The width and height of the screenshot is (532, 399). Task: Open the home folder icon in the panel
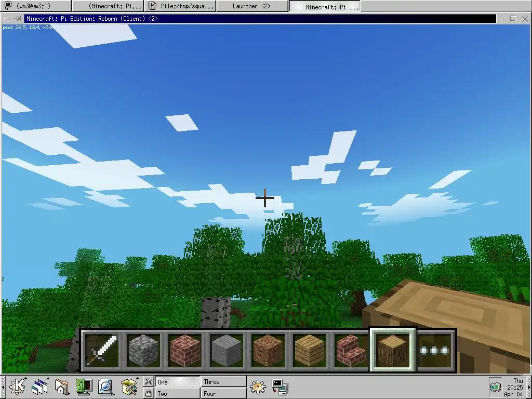point(62,387)
